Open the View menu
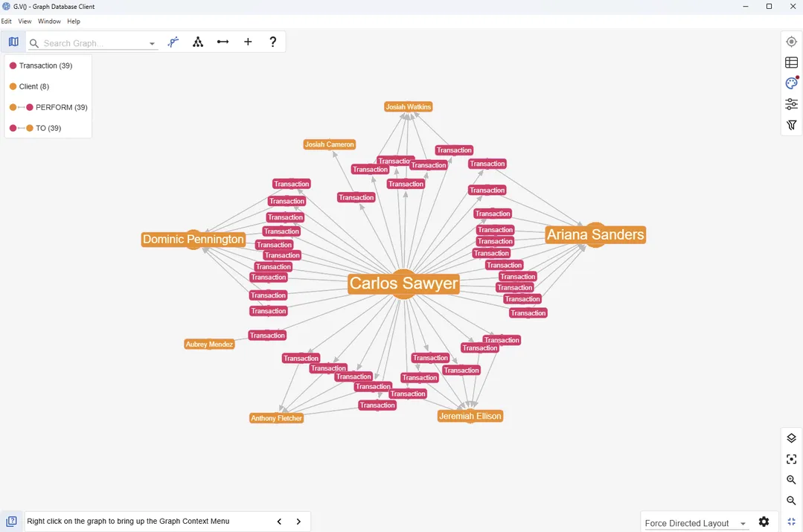Image resolution: width=803 pixels, height=532 pixels. coord(25,22)
